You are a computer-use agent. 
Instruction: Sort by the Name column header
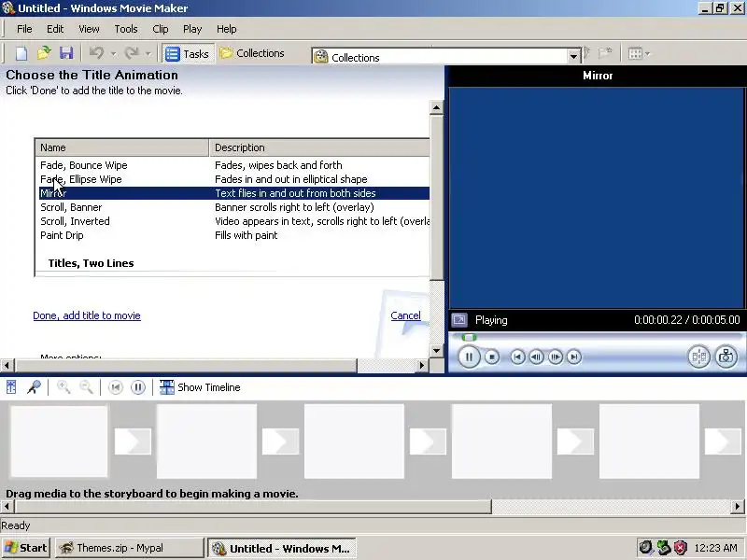point(122,147)
